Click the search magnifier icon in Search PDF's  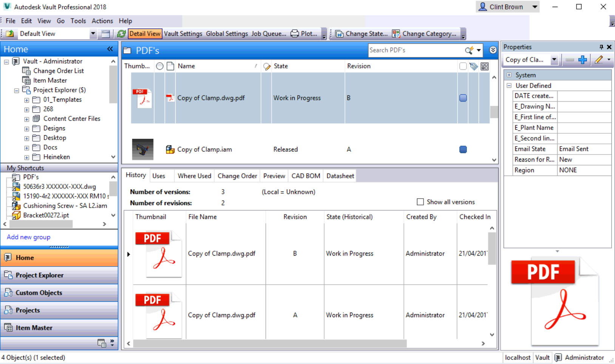[469, 50]
